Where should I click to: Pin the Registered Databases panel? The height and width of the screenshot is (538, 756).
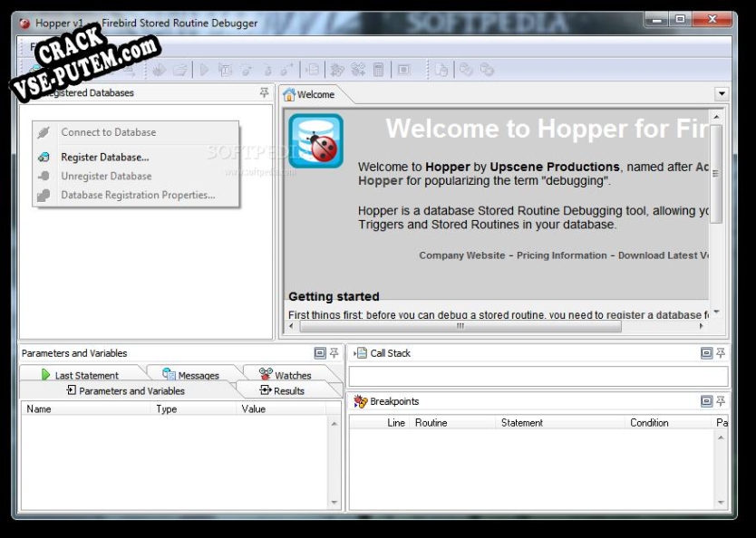(264, 92)
